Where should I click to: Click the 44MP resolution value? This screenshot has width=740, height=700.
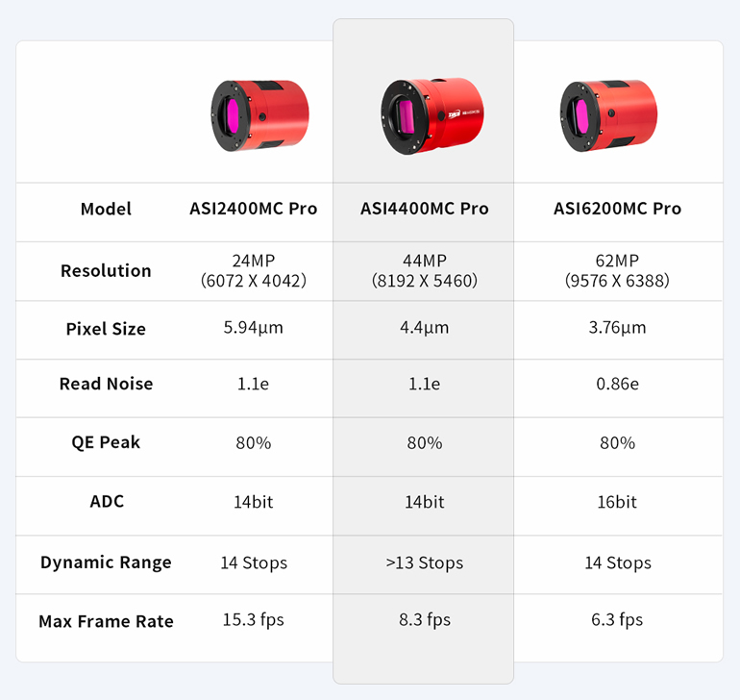coord(425,261)
